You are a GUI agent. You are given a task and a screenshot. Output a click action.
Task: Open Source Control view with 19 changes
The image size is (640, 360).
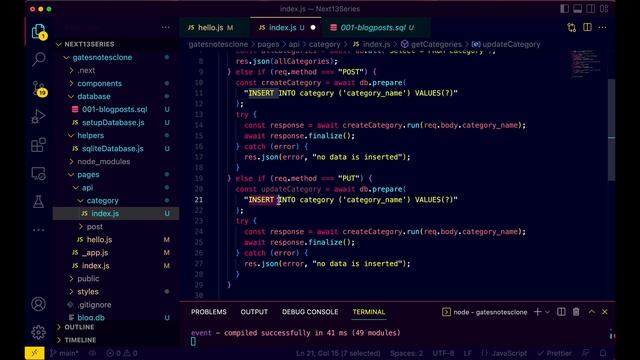tap(39, 88)
